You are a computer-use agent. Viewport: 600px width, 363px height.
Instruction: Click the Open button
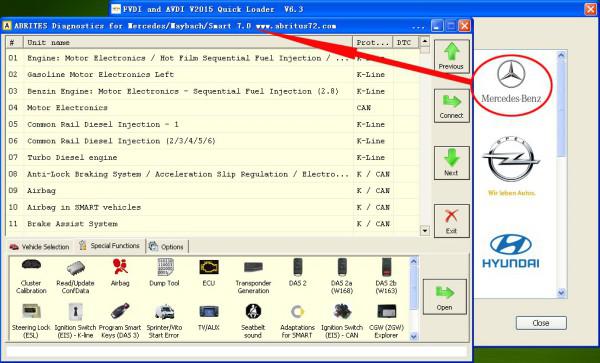click(445, 297)
